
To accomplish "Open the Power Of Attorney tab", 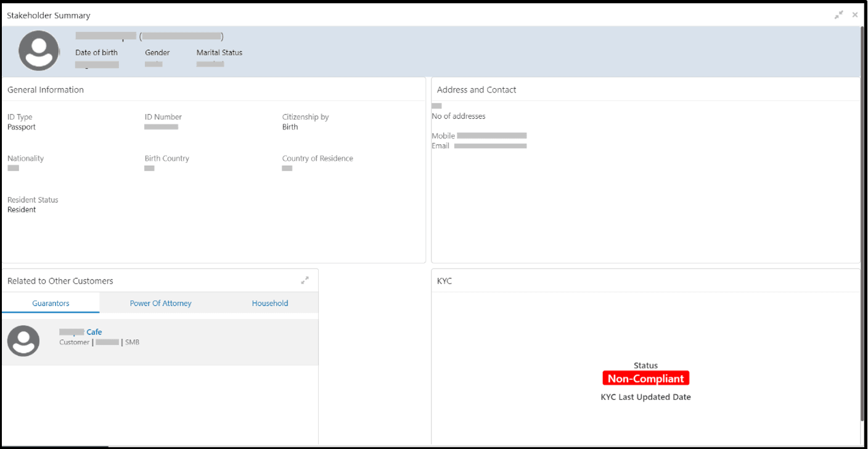I will (x=160, y=303).
